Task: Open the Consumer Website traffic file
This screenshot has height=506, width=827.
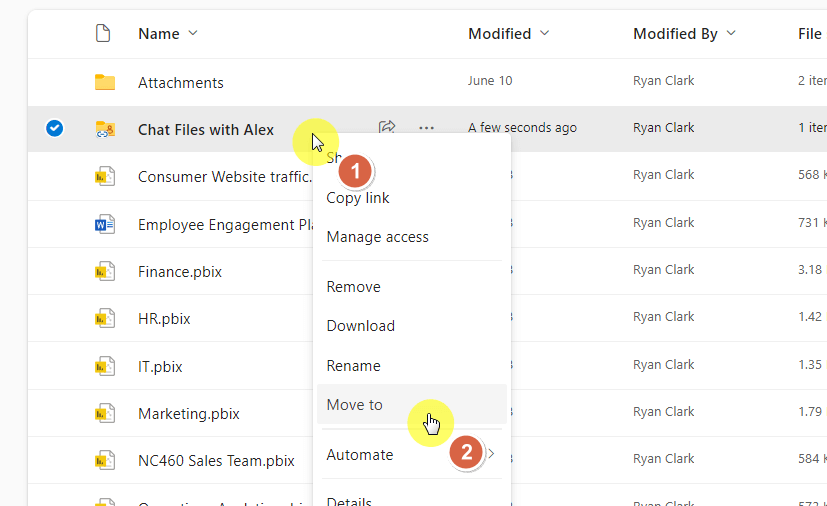Action: pyautogui.click(x=225, y=177)
